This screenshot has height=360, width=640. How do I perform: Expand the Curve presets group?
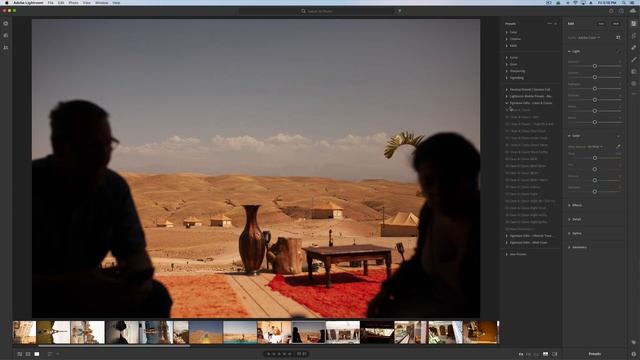click(x=512, y=58)
